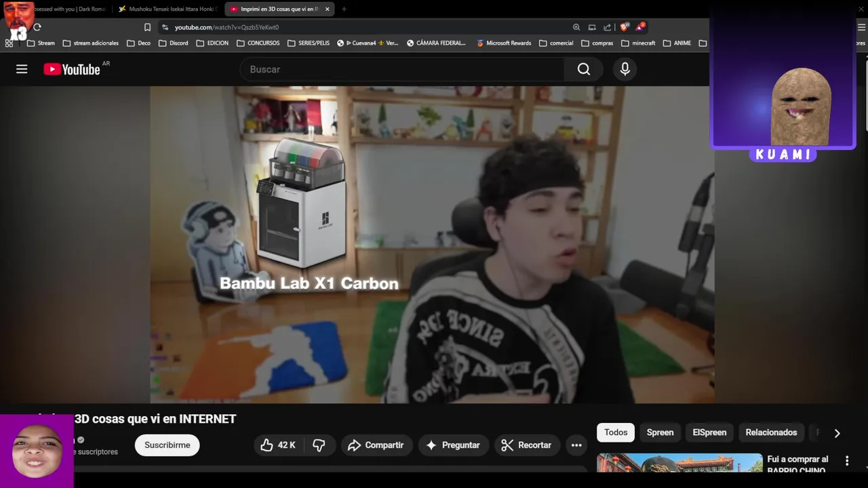Image resolution: width=868 pixels, height=488 pixels.
Task: Go to the YouTube home logo
Action: click(x=72, y=69)
